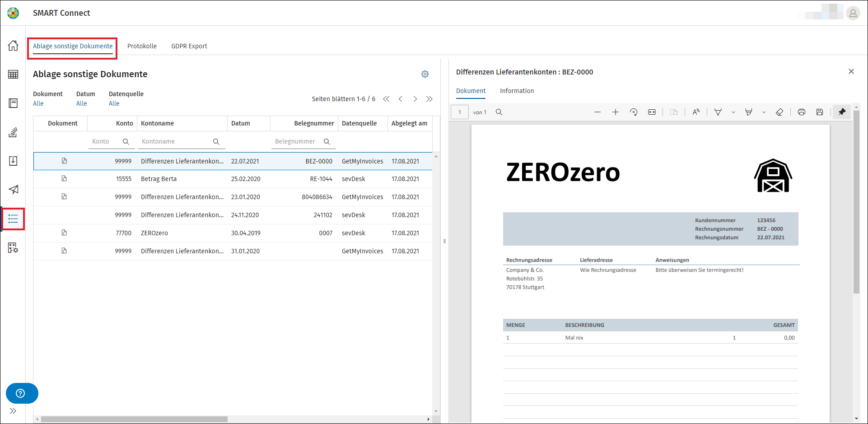Click the horizontal scrollbar under table
Screen dimensions: 868x424
click(134, 419)
